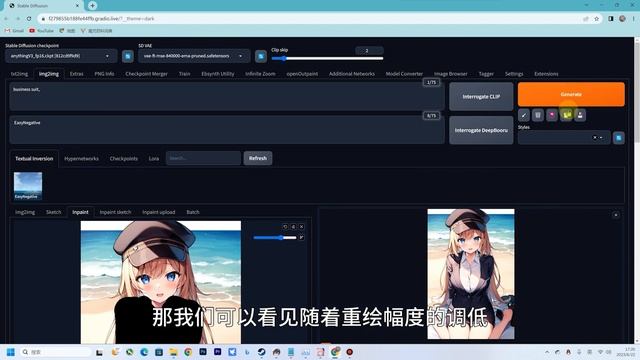Open the Model Converter tab
The image size is (640, 360).
point(404,74)
